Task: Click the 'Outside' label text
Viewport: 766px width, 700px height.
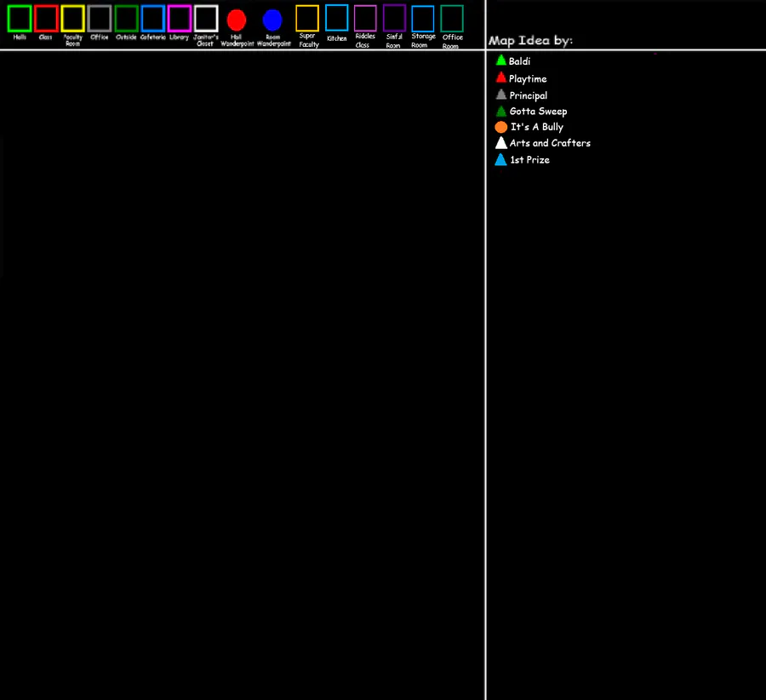Action: [126, 37]
